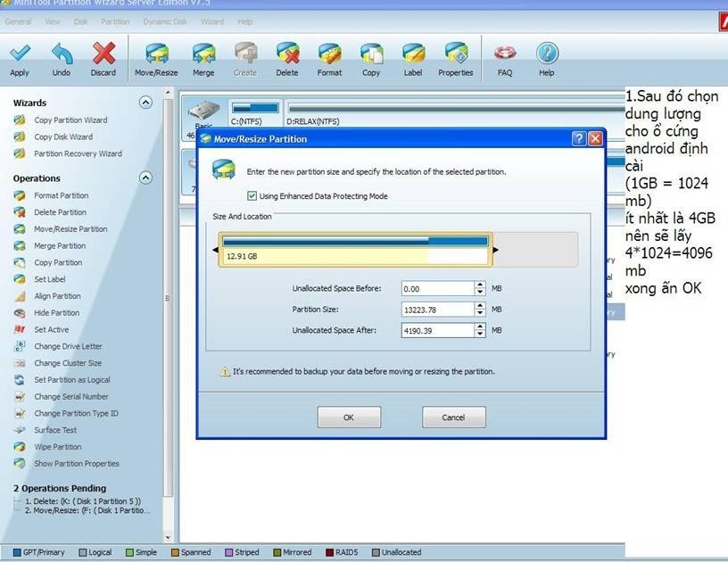The width and height of the screenshot is (728, 562).
Task: Open the General menu
Action: click(x=18, y=21)
